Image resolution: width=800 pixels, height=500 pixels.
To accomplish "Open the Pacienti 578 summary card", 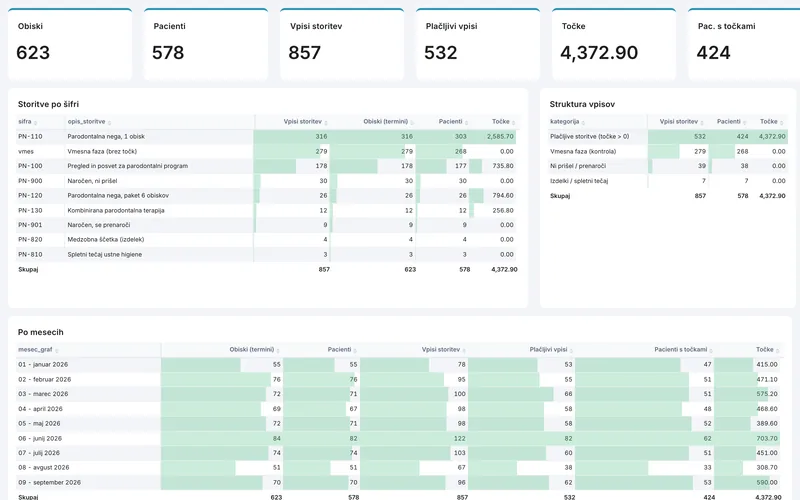I will [x=206, y=44].
